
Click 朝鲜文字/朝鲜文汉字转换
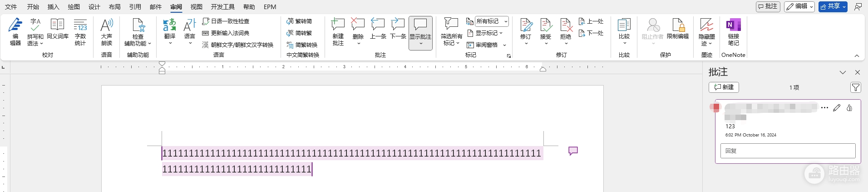(237, 45)
